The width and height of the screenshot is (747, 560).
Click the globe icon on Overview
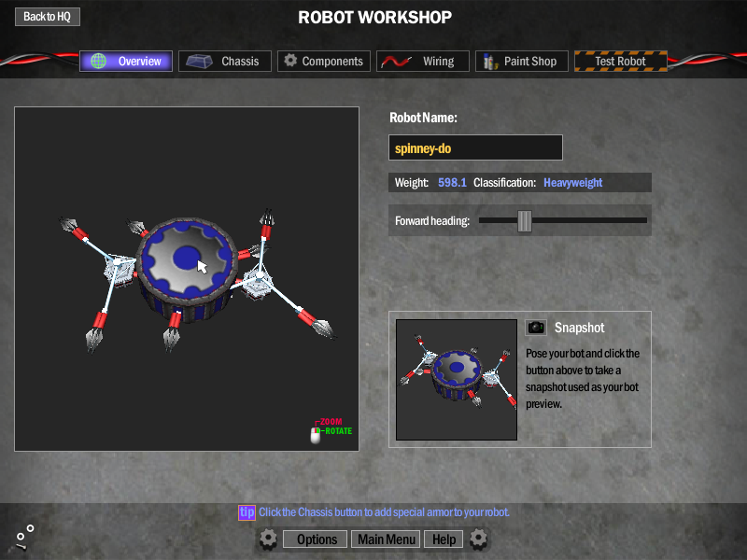coord(99,61)
